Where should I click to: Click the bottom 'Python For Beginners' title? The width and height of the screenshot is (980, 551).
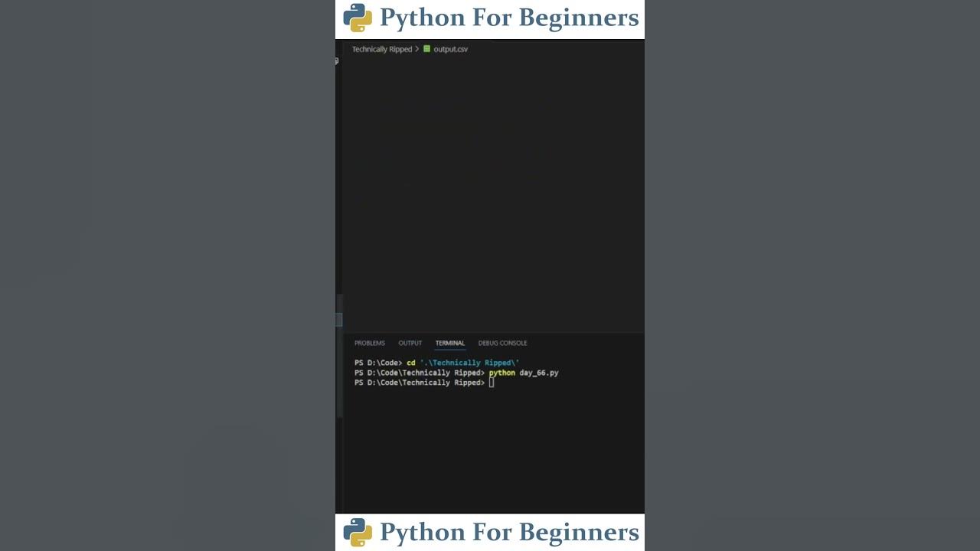point(509,533)
